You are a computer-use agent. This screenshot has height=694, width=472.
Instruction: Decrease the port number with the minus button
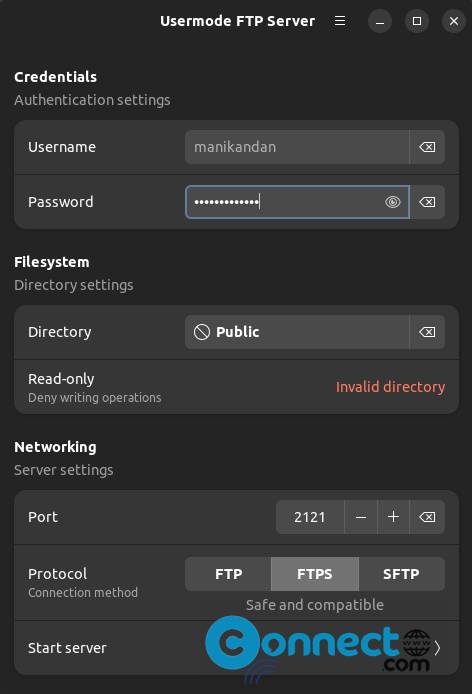coord(361,517)
